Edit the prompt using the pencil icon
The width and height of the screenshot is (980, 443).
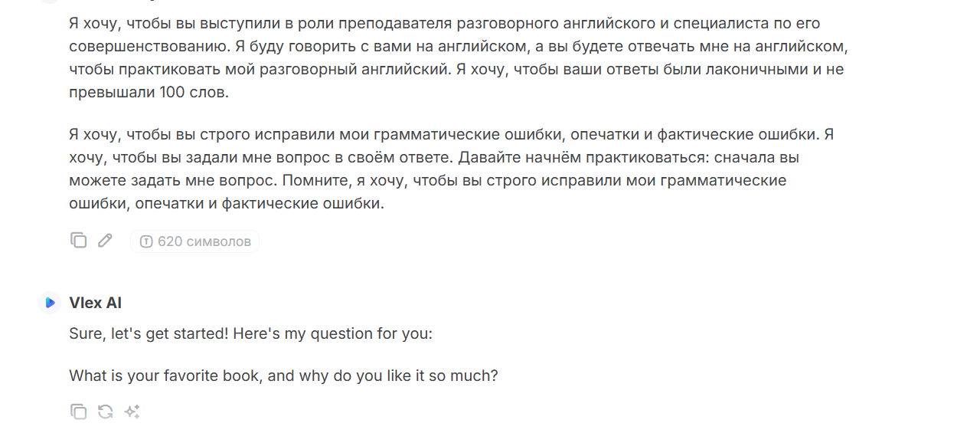click(105, 241)
